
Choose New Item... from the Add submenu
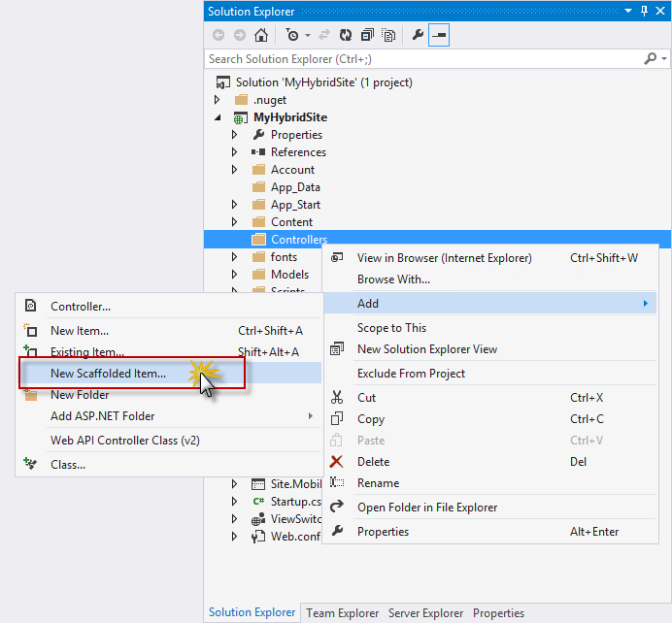[x=169, y=331]
